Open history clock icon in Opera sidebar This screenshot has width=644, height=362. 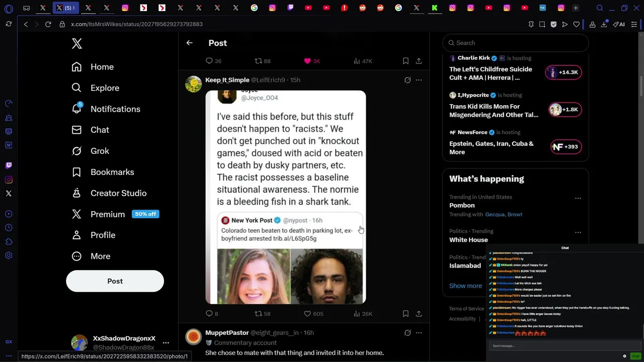[9, 228]
